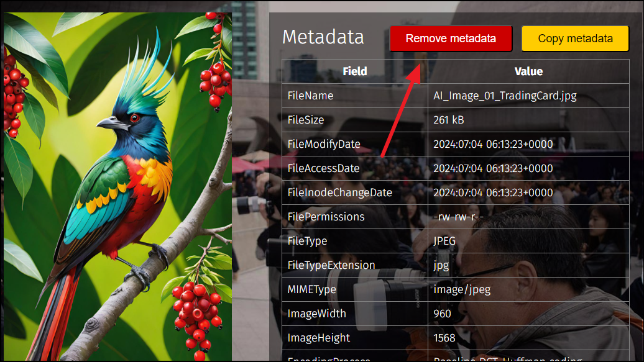
Task: Click the Copy metadata button
Action: pyautogui.click(x=575, y=38)
